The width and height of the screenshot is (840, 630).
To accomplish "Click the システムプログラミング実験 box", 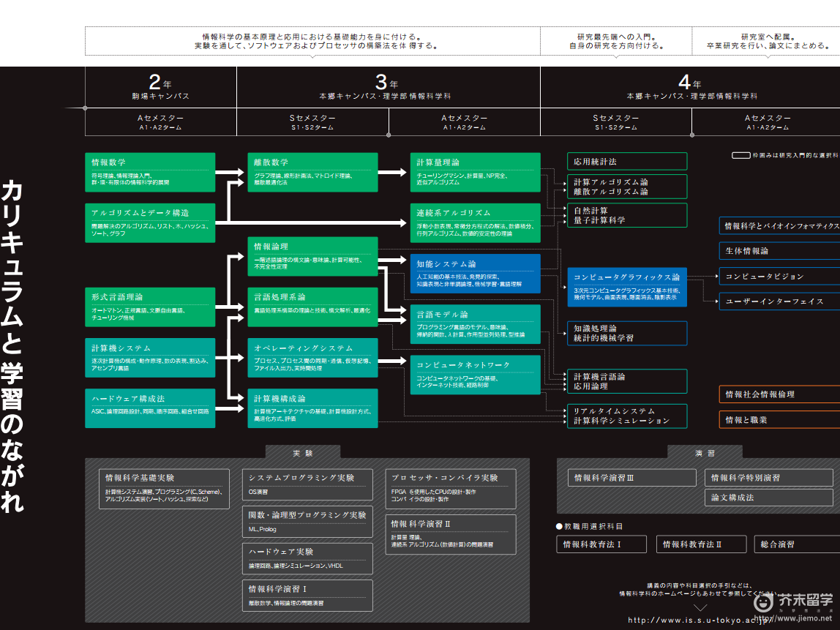I will coord(307,485).
